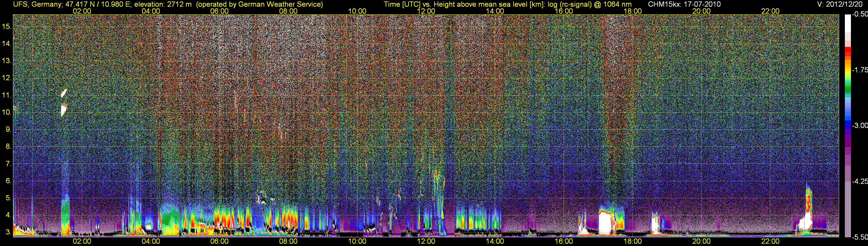This screenshot has height=246, width=868.
Task: Click the height axis label '11.'
Action: tap(7, 96)
